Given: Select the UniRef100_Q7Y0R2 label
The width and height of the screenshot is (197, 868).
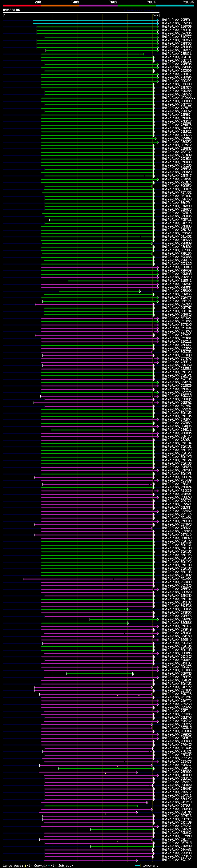Looking at the screenshot, I should 177,335.
